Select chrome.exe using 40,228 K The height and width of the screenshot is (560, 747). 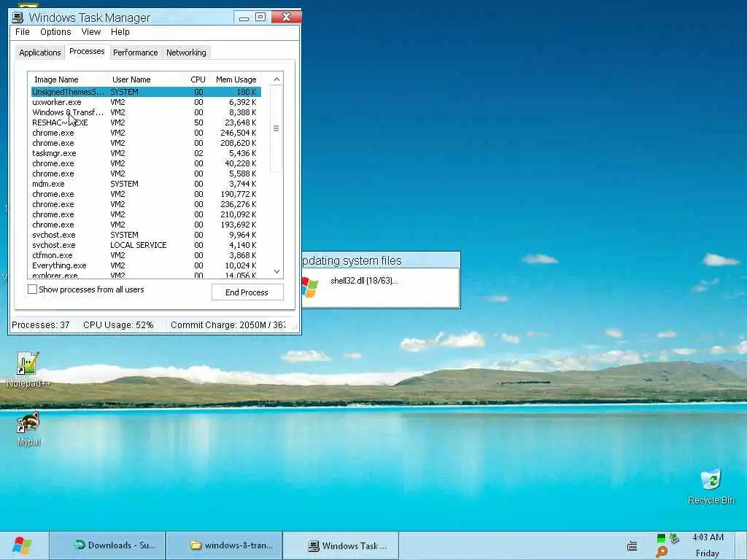[x=146, y=163]
